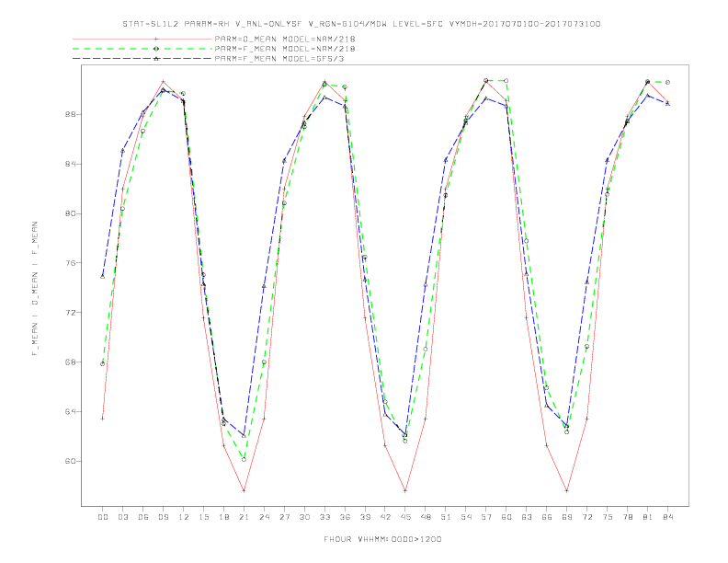Click y-axis tick value 64

click(71, 411)
